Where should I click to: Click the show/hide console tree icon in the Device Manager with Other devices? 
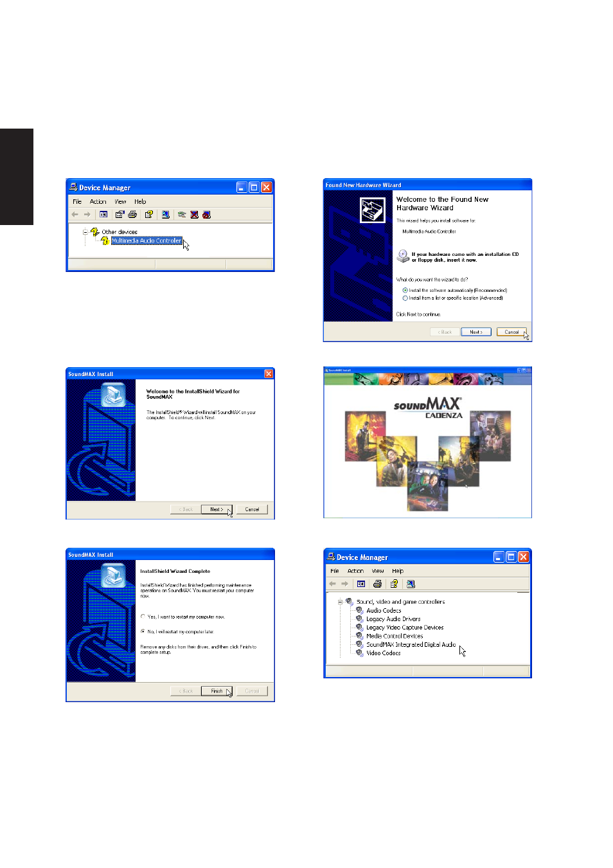tap(103, 215)
